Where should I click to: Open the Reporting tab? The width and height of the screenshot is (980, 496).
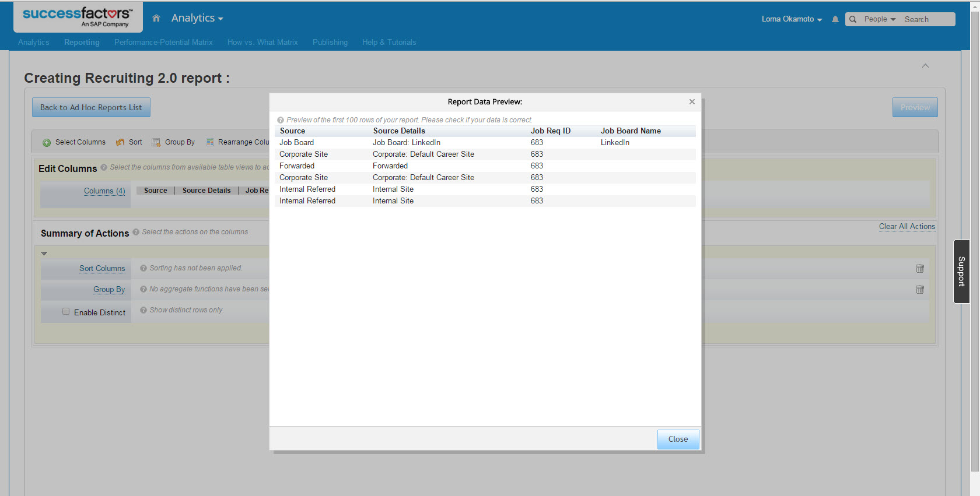(82, 43)
